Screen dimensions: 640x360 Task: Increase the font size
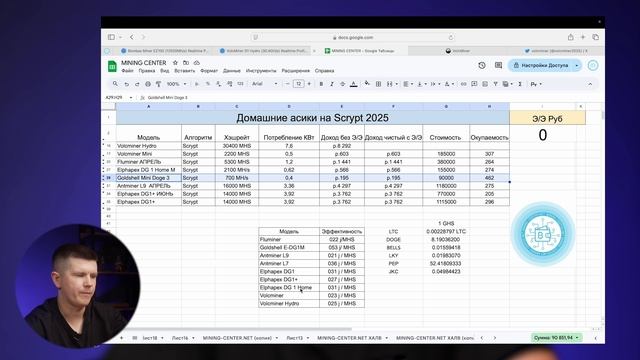[x=309, y=84]
